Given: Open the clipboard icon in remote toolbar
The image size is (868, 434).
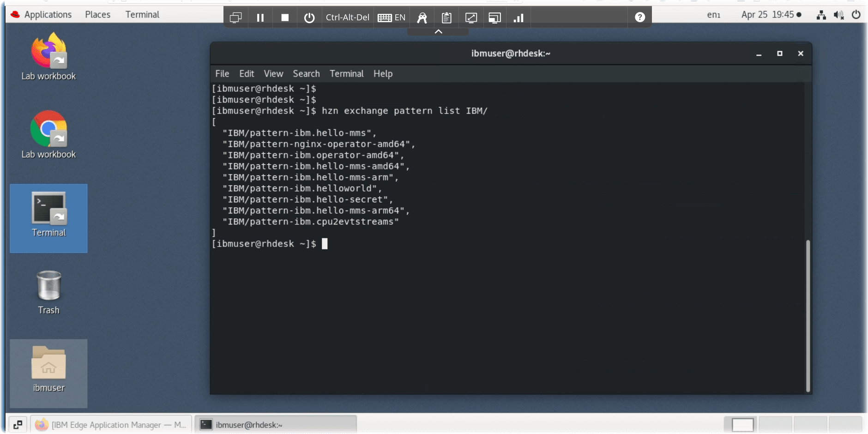Looking at the screenshot, I should [x=446, y=18].
